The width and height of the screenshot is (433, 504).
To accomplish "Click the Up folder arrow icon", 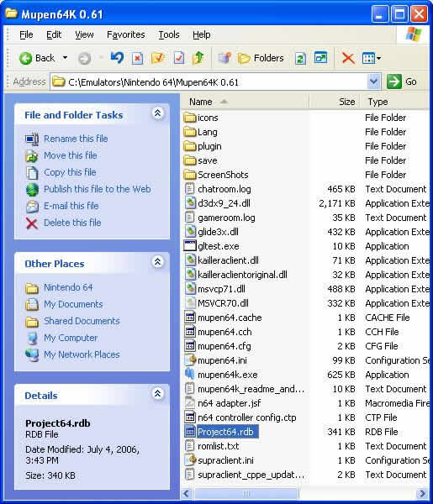I will coord(198,58).
